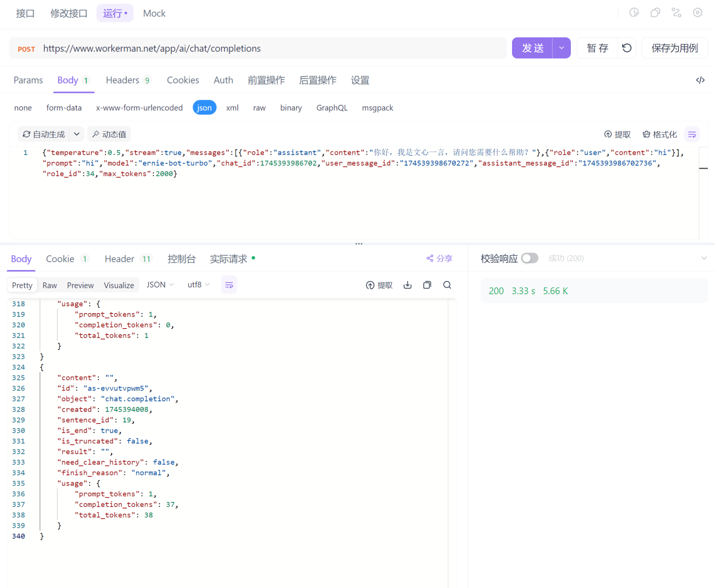
Task: Click the code snippet icon beside the request tabs
Action: point(700,80)
